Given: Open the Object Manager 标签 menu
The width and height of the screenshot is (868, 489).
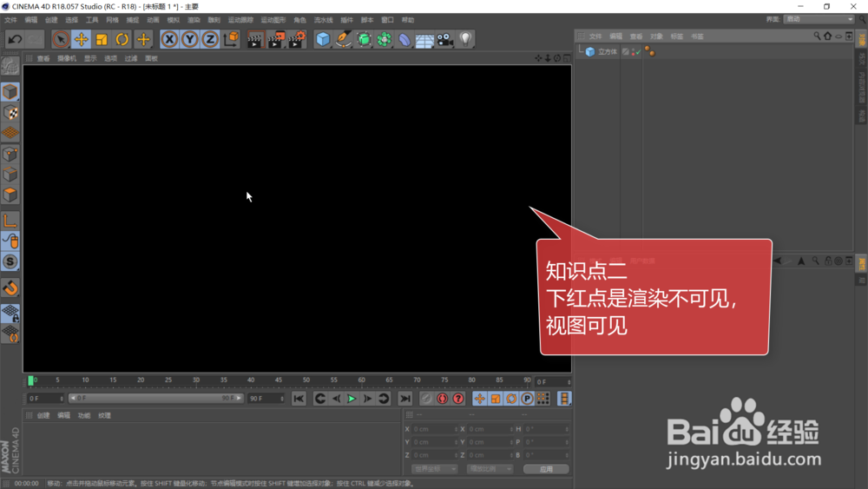Looking at the screenshot, I should pyautogui.click(x=676, y=36).
